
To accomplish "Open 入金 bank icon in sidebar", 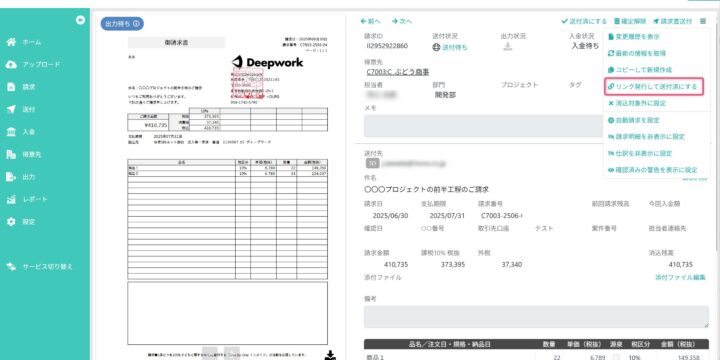I will 11,132.
